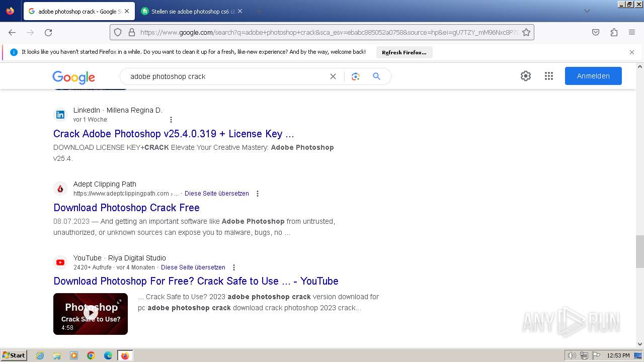Viewport: 644px width, 362px height.
Task: Open more options for Adept Clipping Path result
Action: click(258, 194)
